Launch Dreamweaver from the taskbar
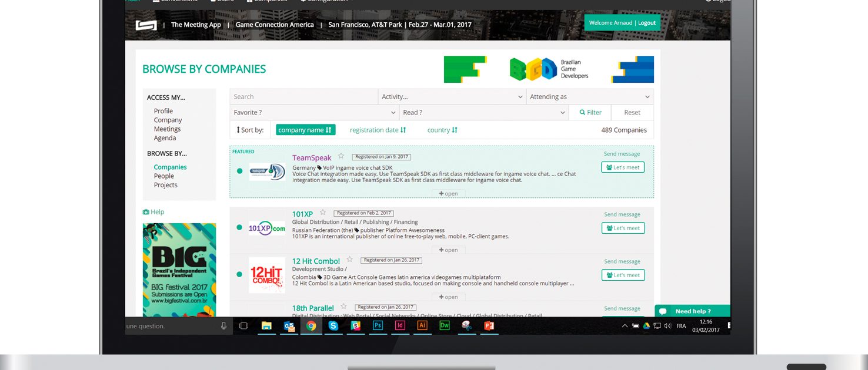This screenshot has width=868, height=370. 445,325
